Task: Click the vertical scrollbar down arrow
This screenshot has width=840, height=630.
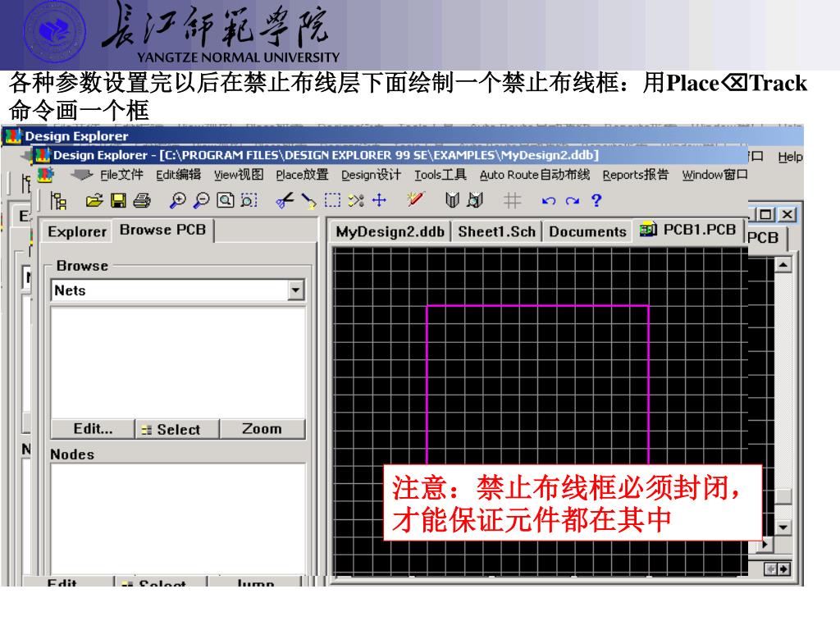Action: pyautogui.click(x=783, y=527)
